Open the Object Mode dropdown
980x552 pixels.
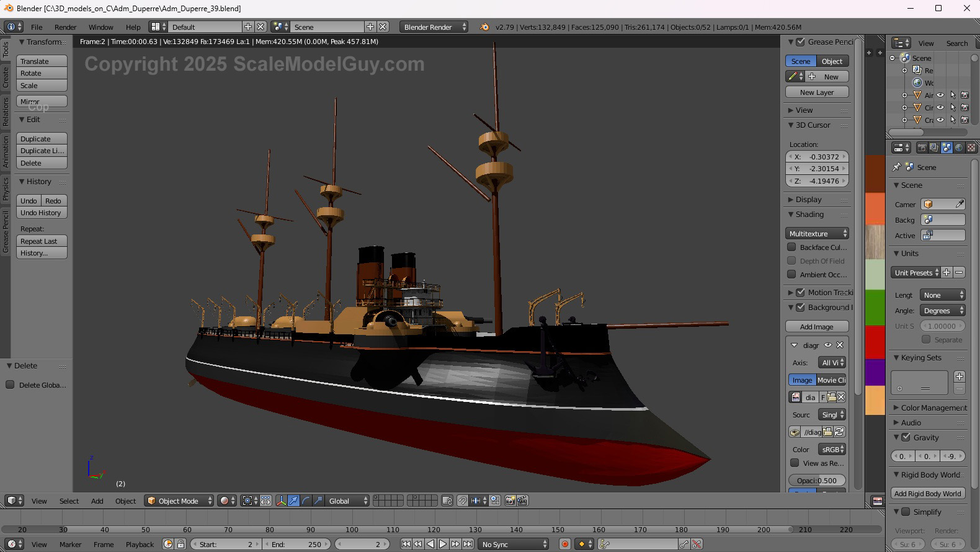(179, 501)
